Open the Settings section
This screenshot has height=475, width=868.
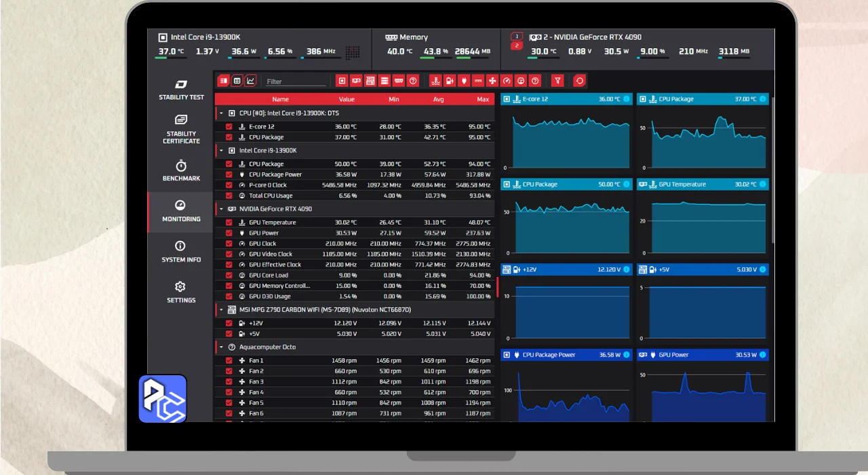181,292
